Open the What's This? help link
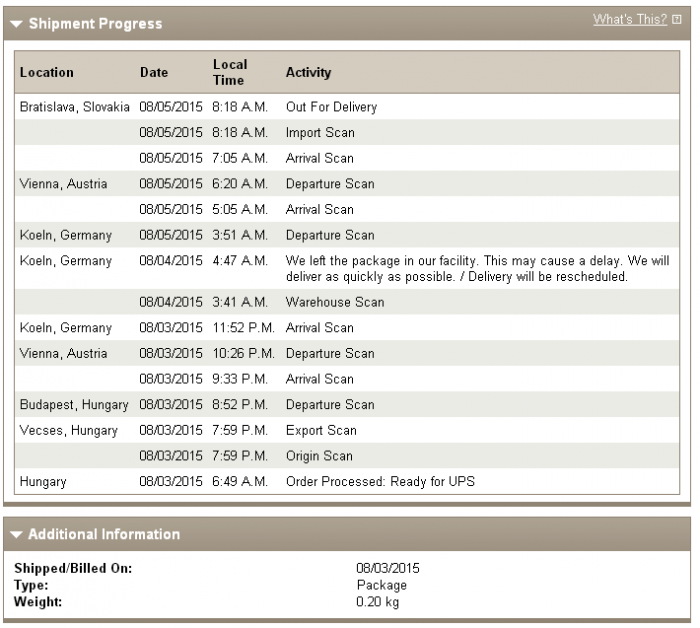 tap(630, 19)
